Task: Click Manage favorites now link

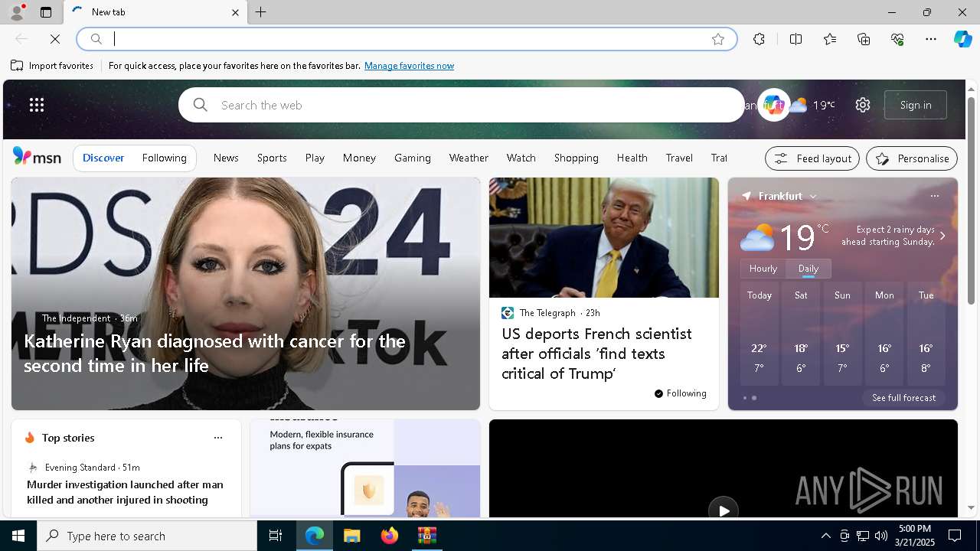Action: (x=409, y=66)
